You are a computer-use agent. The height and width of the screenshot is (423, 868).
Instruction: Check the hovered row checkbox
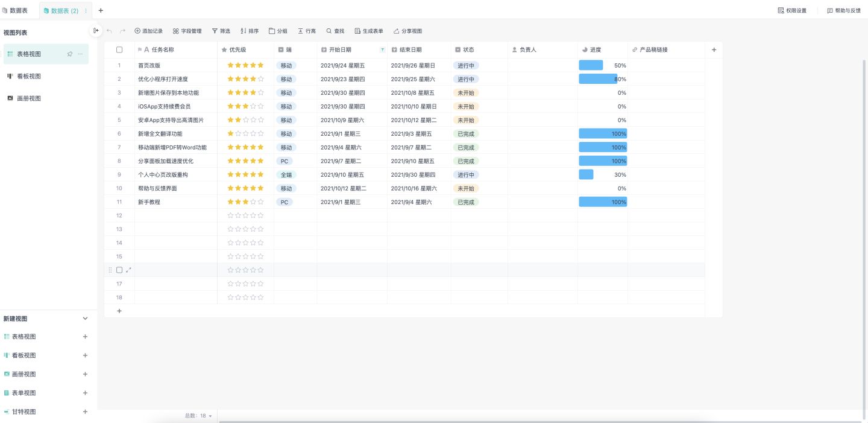coord(119,270)
